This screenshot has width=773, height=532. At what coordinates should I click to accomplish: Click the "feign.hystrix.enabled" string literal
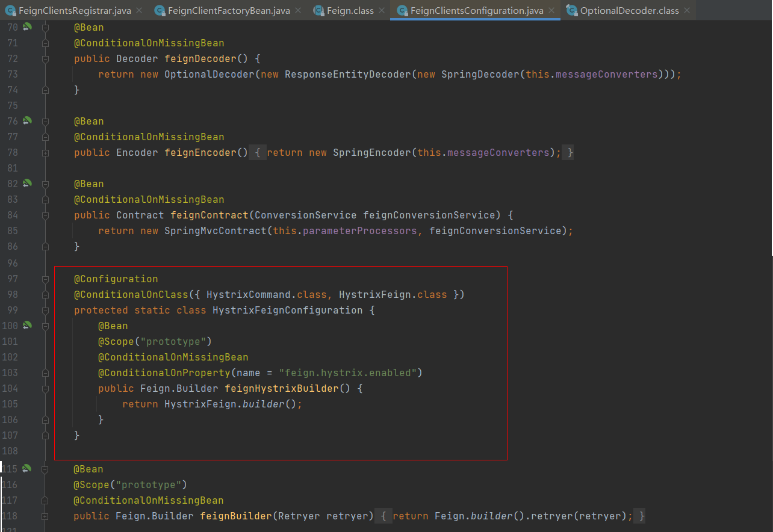coord(348,373)
